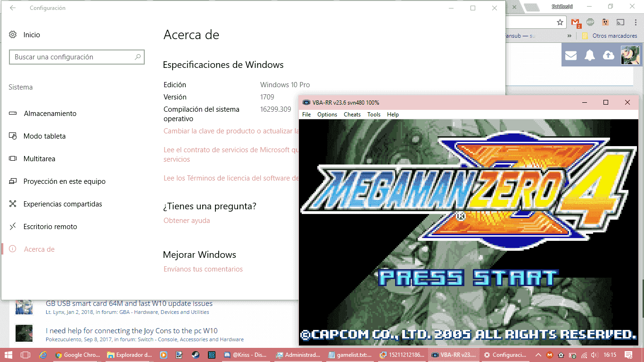Click Obtener ayuda link
The image size is (644, 362).
[187, 221]
